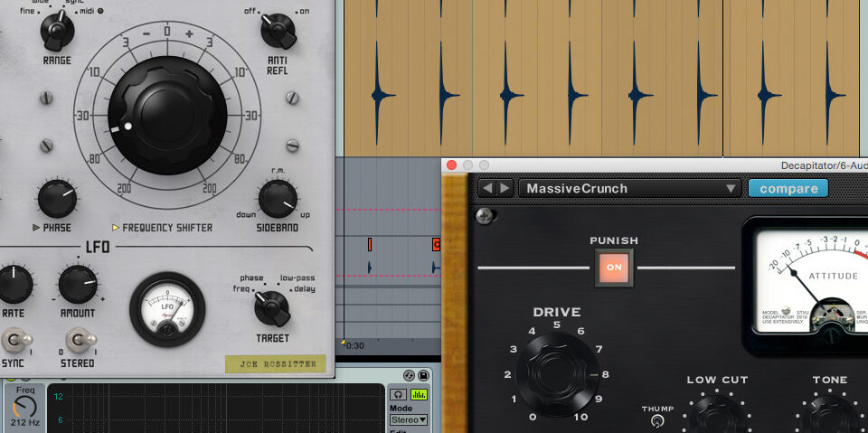
Task: Click the SIDEBAND knob
Action: pyautogui.click(x=278, y=199)
